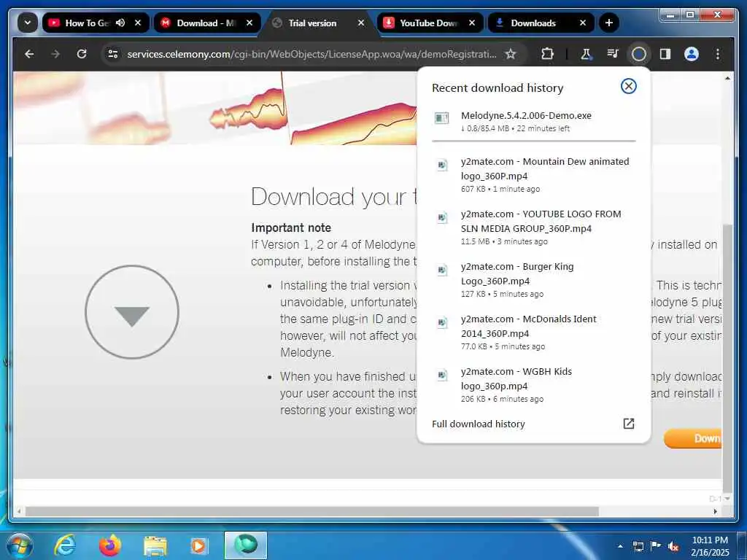Click the horizontal scrollbar right arrow
This screenshot has height=560, width=747.
point(716,511)
